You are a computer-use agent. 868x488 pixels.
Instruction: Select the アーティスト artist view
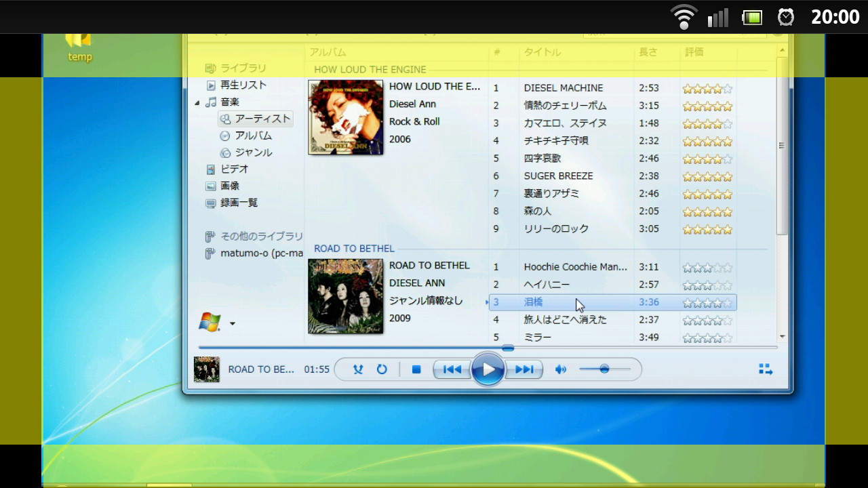(x=256, y=119)
